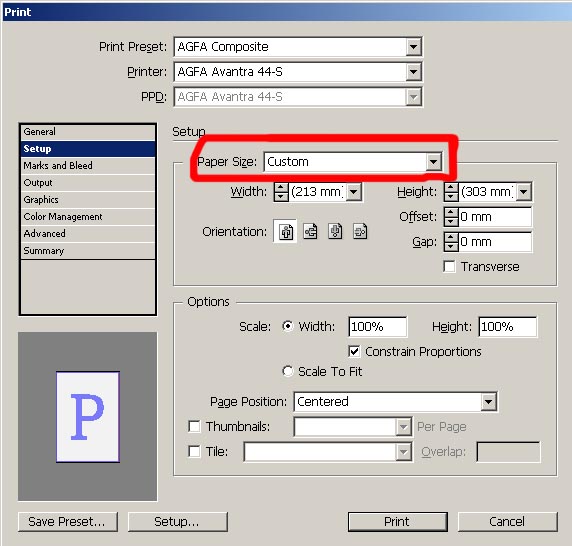Uncheck Constrain Proportions

[354, 351]
